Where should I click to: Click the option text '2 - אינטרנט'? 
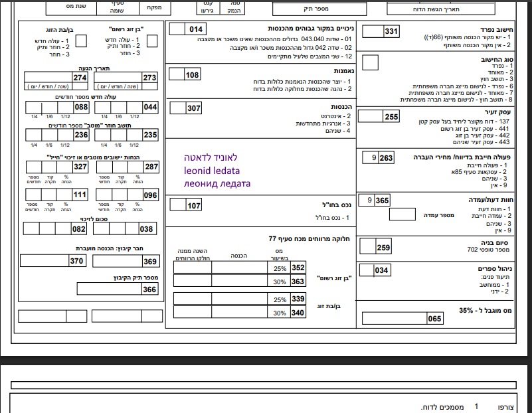335,116
